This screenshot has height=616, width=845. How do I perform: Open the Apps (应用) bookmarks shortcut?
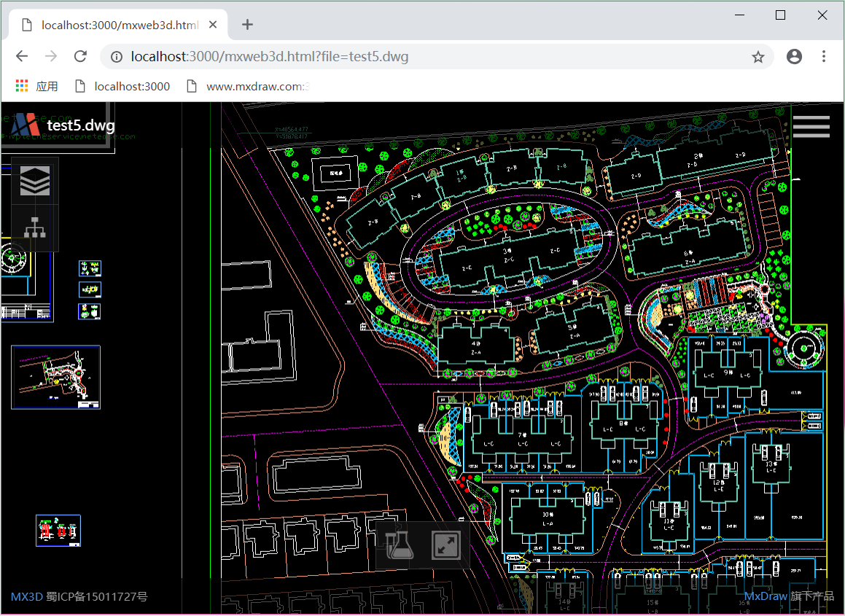point(36,86)
